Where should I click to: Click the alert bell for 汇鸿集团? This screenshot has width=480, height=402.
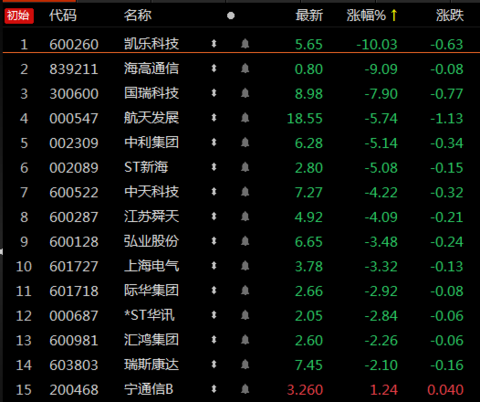pos(245,340)
